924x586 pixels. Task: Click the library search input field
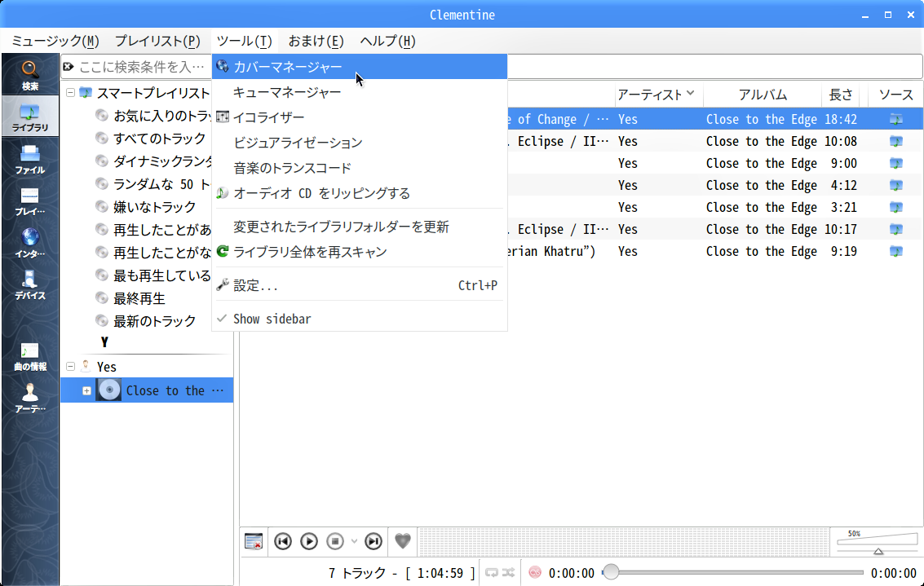click(x=143, y=67)
